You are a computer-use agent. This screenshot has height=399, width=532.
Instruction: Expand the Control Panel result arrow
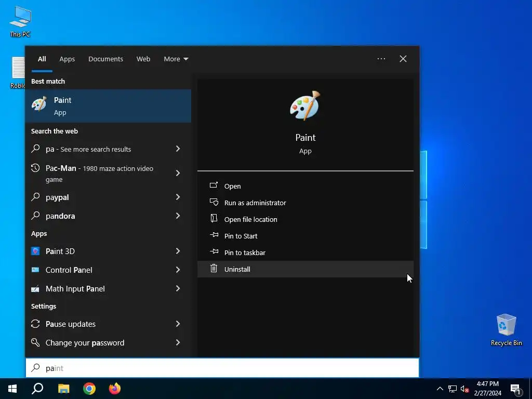tap(178, 270)
